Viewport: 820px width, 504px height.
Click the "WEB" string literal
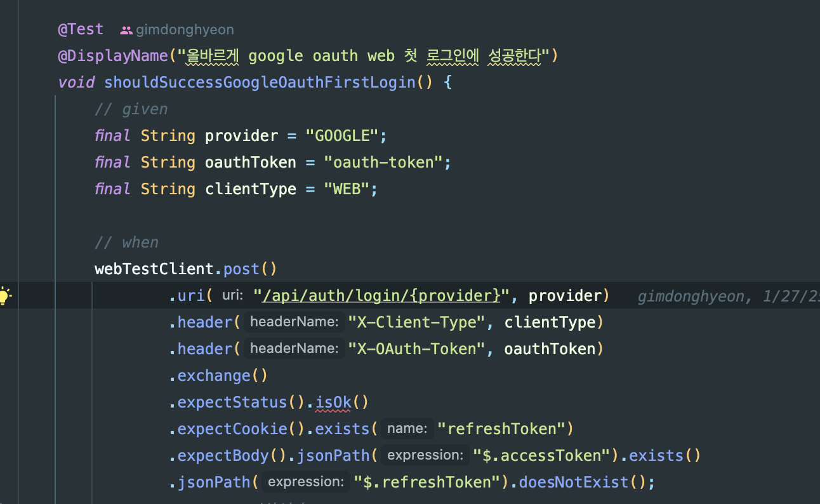347,189
